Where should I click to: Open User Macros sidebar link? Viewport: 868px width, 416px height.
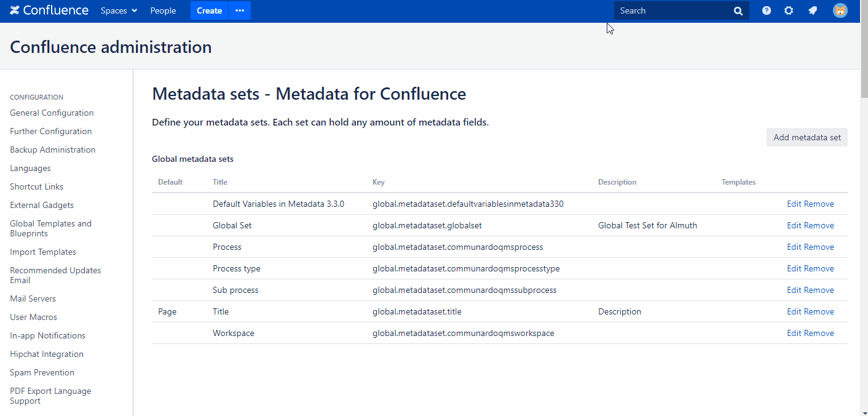pyautogui.click(x=33, y=317)
